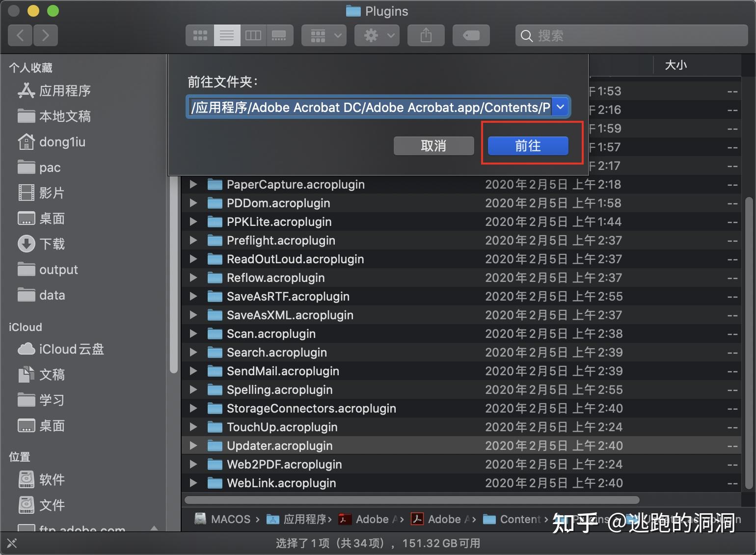
Task: Expand PDDom.acroplugin disclosure triangle
Action: pyautogui.click(x=193, y=203)
